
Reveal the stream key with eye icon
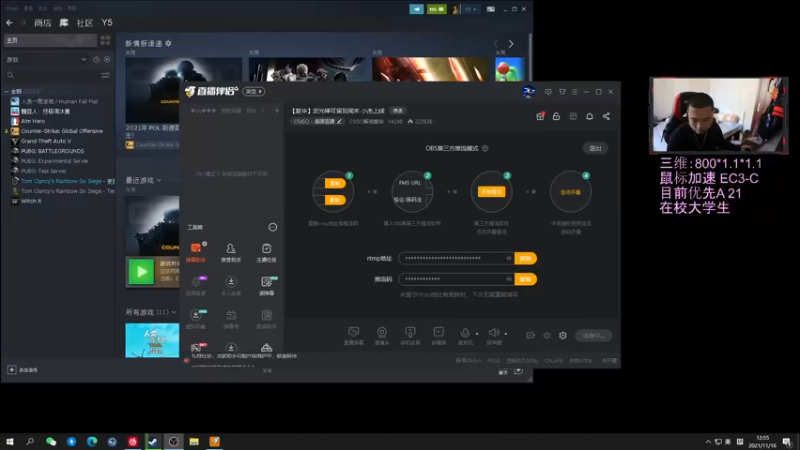tap(509, 279)
